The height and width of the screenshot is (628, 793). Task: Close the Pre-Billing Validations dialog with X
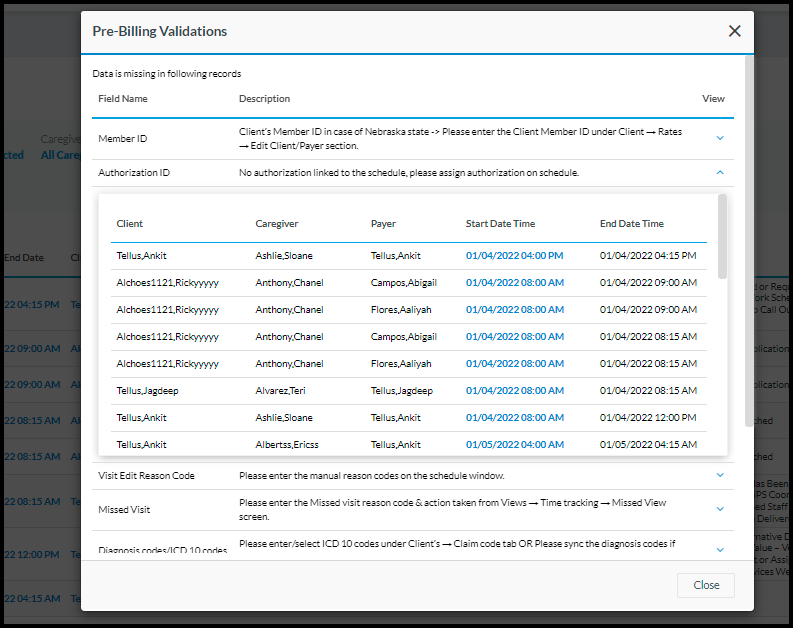coord(734,31)
